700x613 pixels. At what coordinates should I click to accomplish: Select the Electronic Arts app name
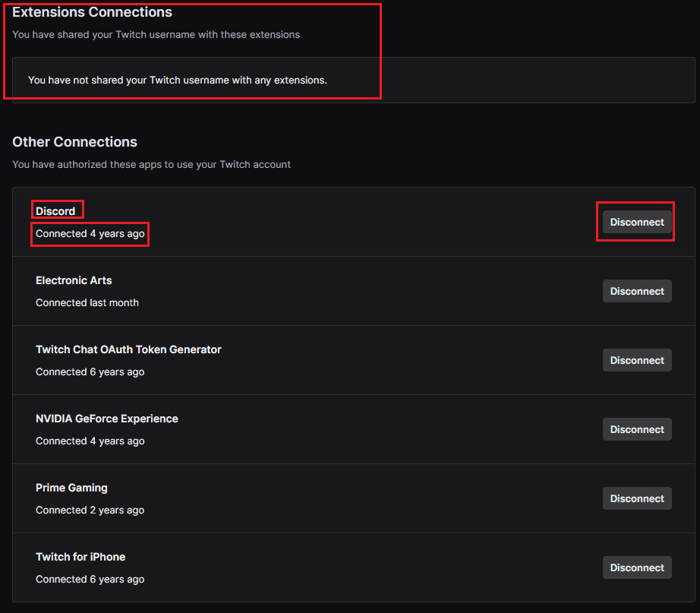point(74,280)
